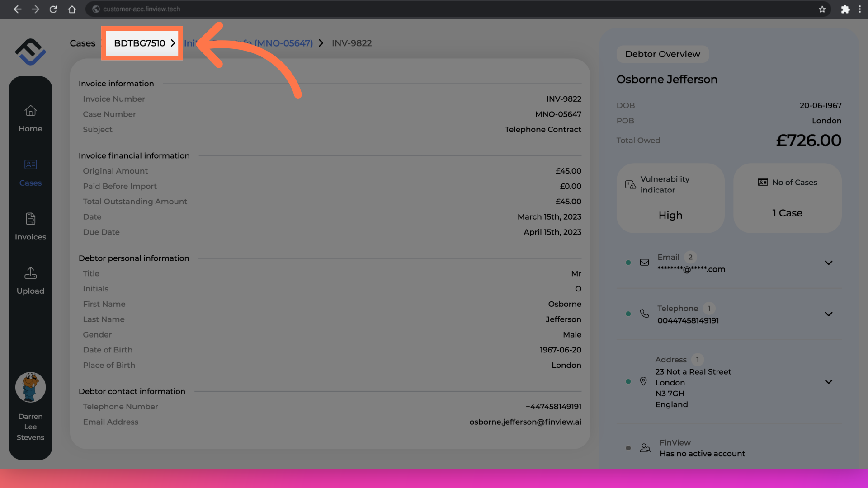Click the user profile avatar icon
This screenshot has height=488, width=868.
pos(30,387)
